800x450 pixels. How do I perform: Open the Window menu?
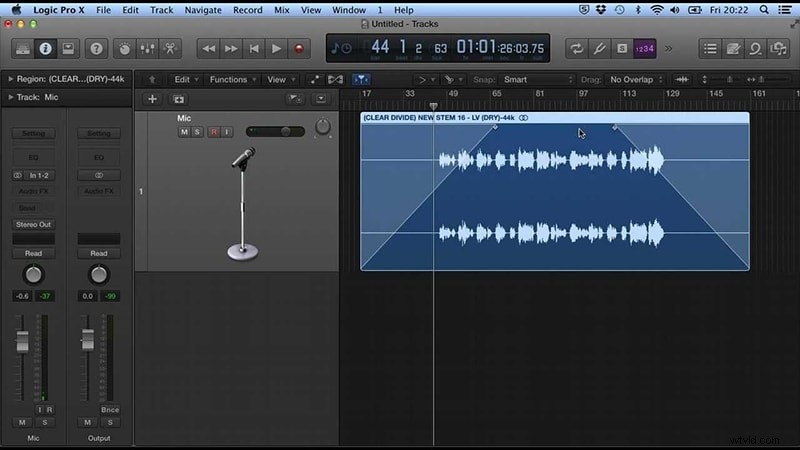(349, 10)
